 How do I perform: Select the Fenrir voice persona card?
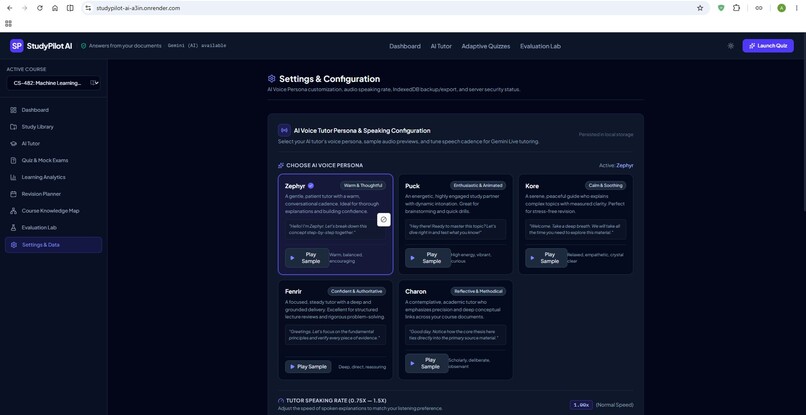point(335,330)
